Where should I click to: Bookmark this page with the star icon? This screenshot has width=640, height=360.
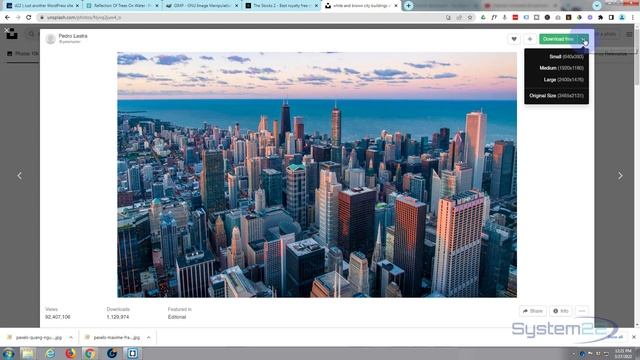[470, 18]
